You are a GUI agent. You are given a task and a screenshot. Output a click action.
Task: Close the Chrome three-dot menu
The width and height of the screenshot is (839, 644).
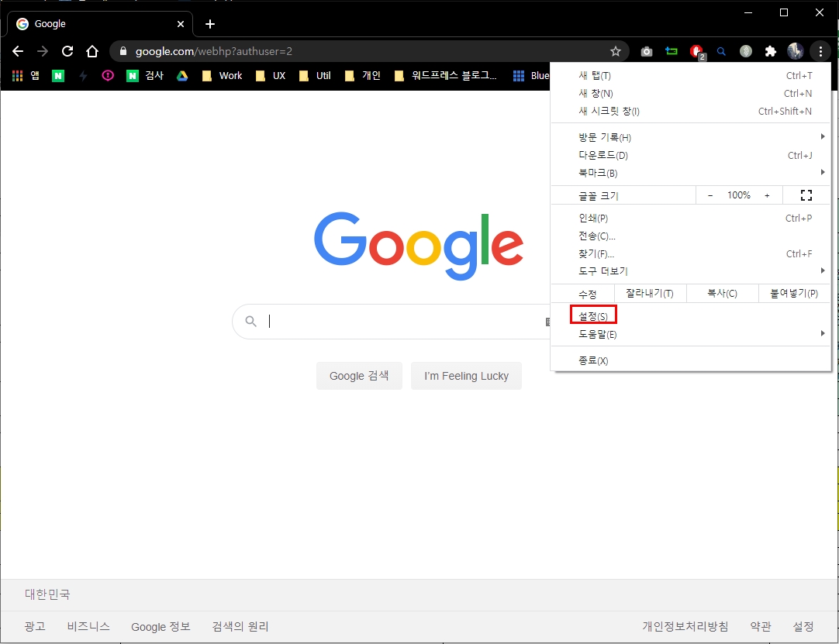click(820, 51)
